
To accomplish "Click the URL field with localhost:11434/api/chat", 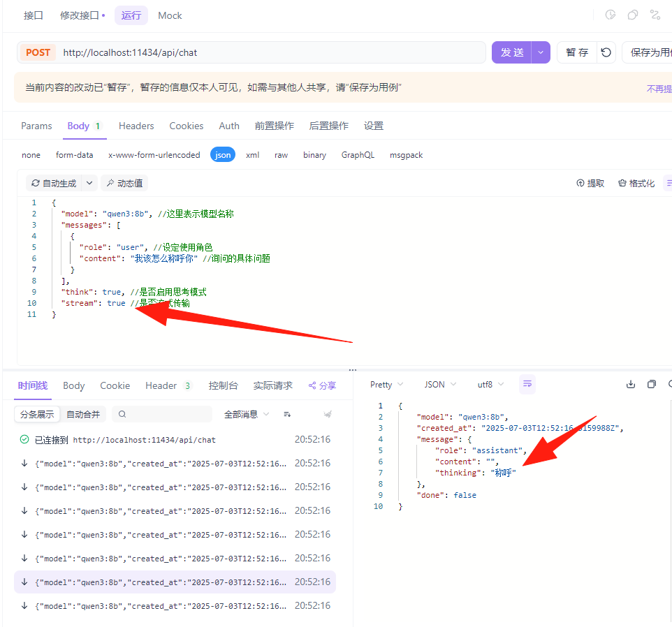I will tap(270, 52).
